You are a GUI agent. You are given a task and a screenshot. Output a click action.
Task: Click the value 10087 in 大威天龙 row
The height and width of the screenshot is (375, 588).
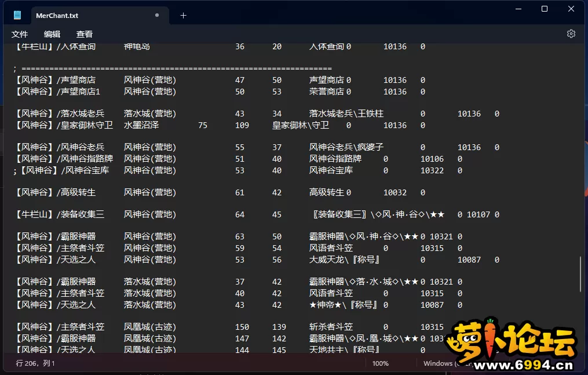469,260
